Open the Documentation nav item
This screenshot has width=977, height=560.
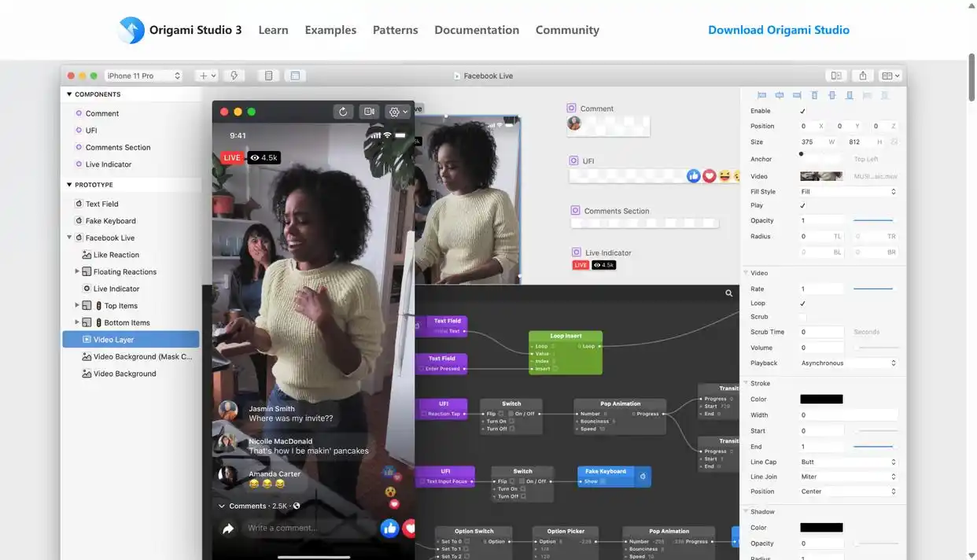pyautogui.click(x=477, y=30)
